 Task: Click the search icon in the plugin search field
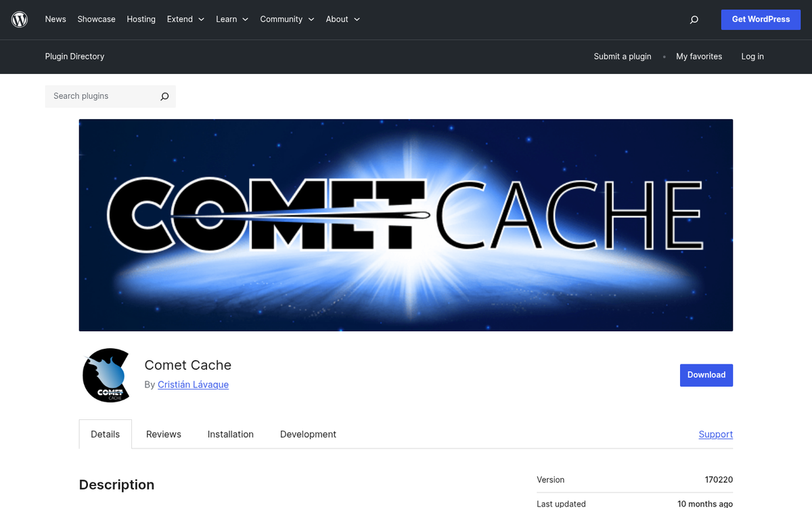click(x=164, y=96)
